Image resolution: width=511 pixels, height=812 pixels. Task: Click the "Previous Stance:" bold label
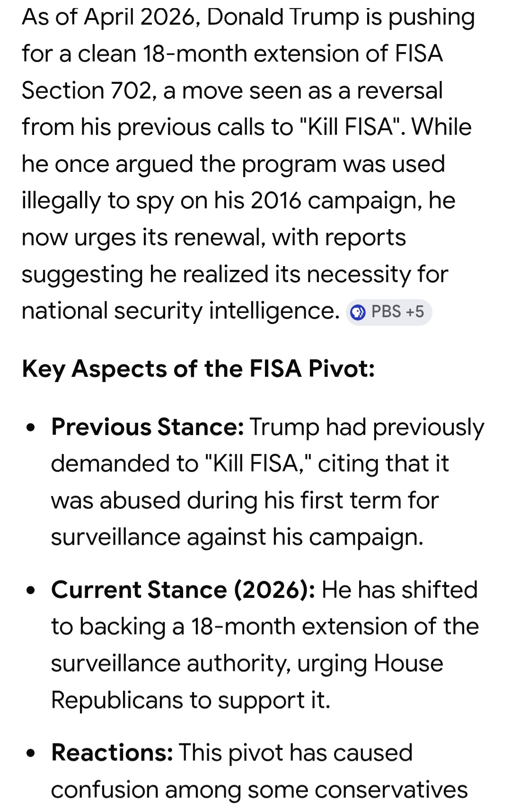[148, 427]
